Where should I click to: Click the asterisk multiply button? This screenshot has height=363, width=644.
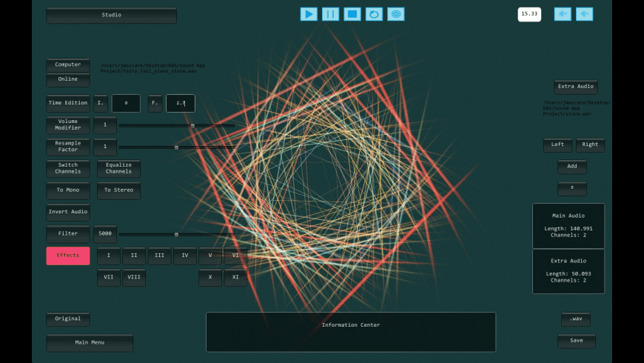[572, 188]
